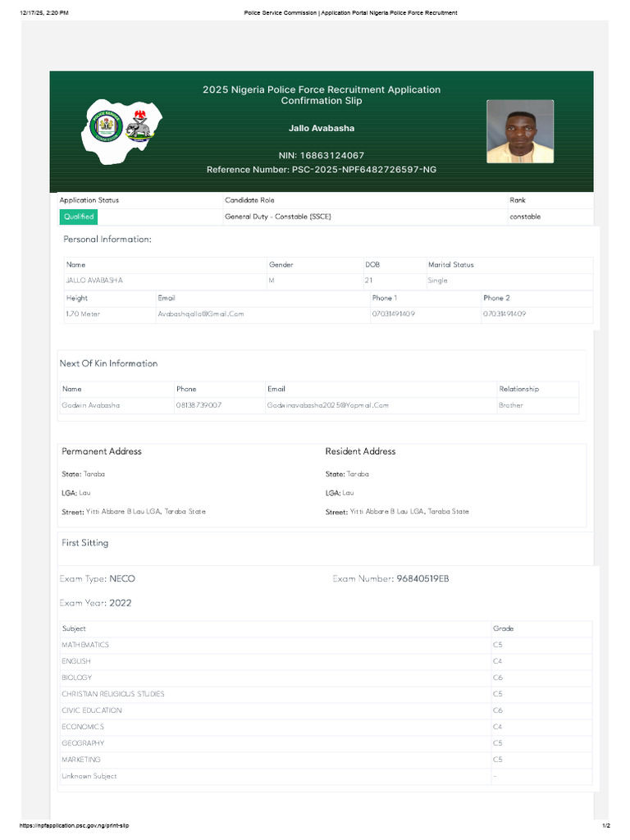This screenshot has width=630, height=840.
Task: Click the CHRISTIAN RELIGIOUS STUDIES row
Action: pyautogui.click(x=326, y=694)
